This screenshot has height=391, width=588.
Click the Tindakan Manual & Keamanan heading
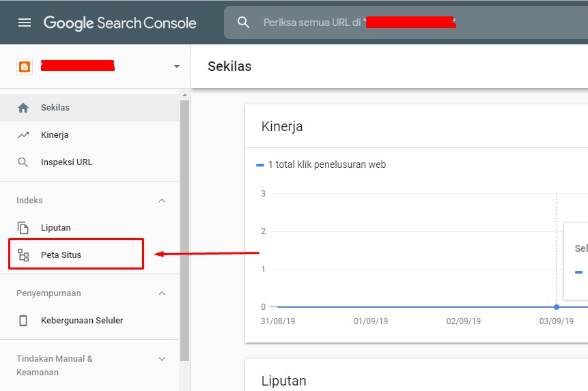point(55,366)
